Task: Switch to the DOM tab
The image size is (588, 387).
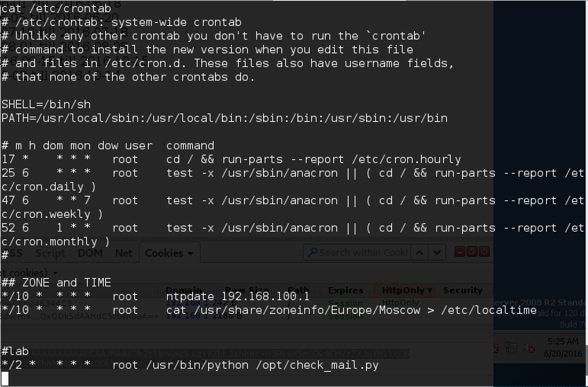Action: coord(90,253)
